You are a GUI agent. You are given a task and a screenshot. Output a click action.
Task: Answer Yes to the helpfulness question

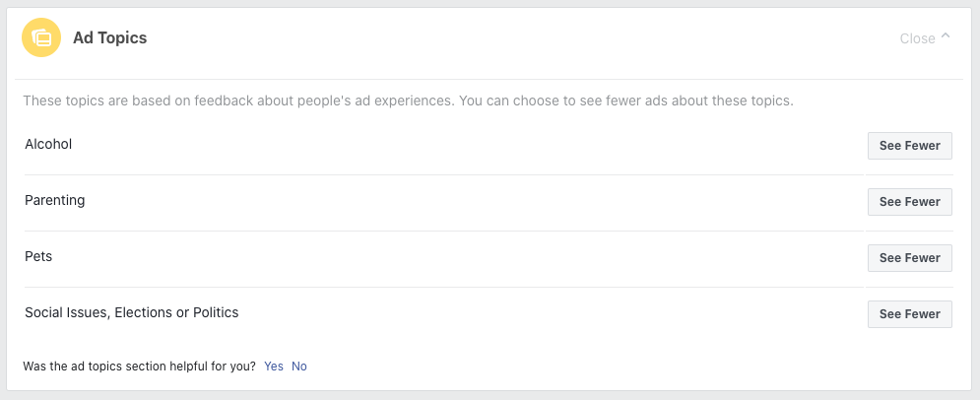click(274, 367)
